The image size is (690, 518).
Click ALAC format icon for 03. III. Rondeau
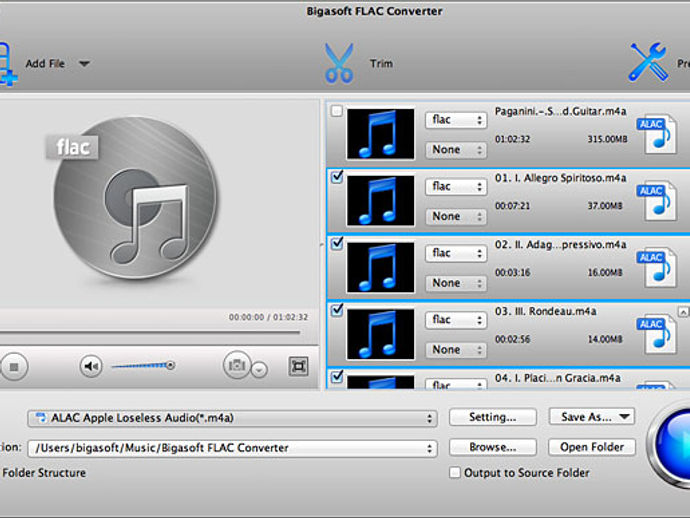click(x=657, y=334)
